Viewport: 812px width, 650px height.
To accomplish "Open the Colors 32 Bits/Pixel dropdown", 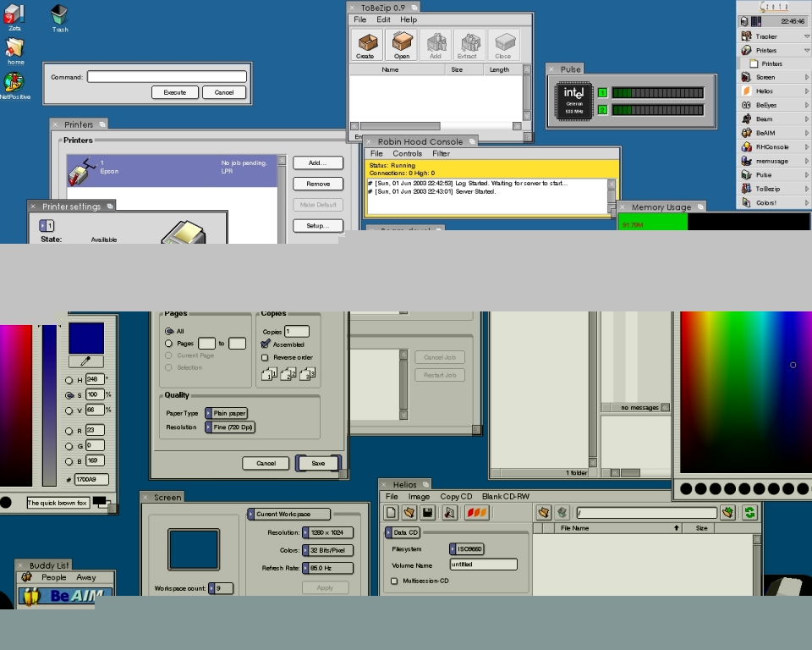I will pos(327,550).
